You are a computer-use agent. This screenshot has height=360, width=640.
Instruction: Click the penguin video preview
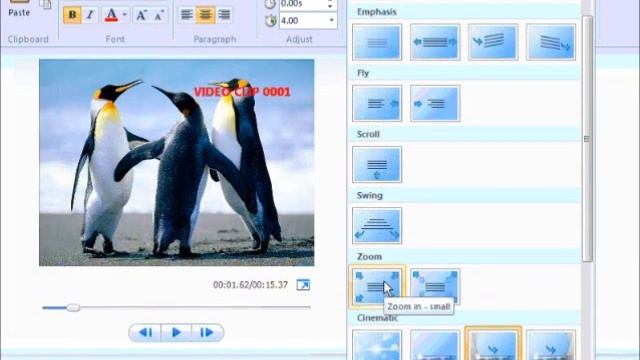177,162
